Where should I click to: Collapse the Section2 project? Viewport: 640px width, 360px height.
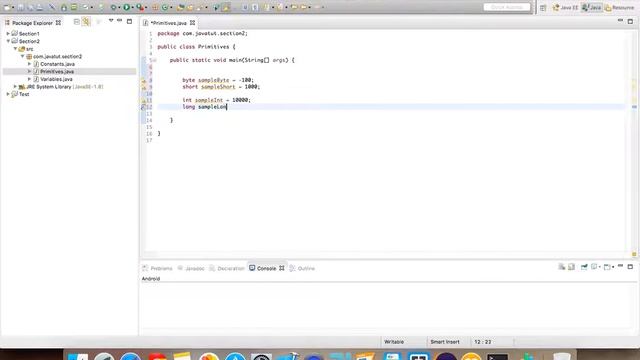pos(8,41)
